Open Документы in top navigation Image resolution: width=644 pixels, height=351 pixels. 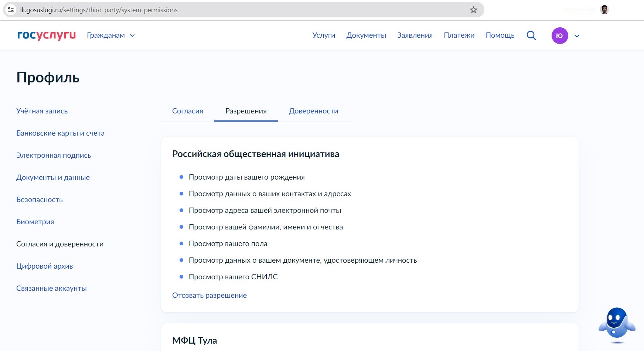pos(366,35)
